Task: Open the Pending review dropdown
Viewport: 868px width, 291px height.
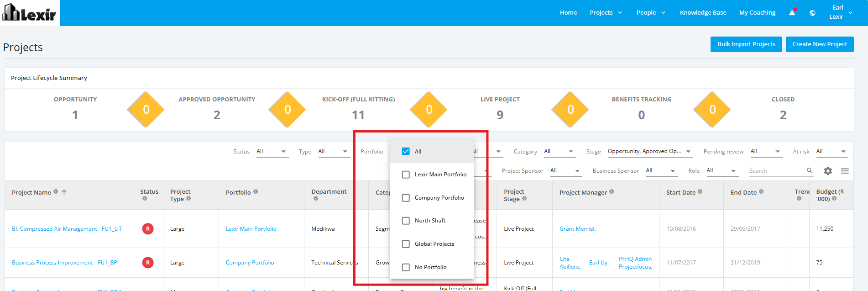Action: [766, 151]
